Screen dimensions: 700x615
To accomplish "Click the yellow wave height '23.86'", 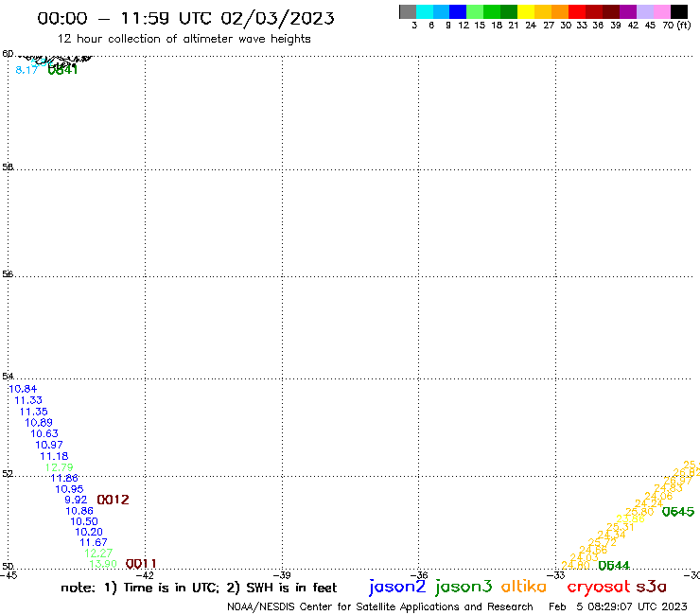I will coord(631,519).
